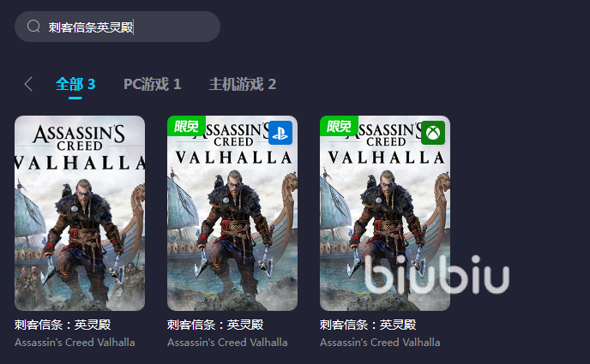Click the search magnifier icon
The image size is (590, 364).
tap(33, 27)
